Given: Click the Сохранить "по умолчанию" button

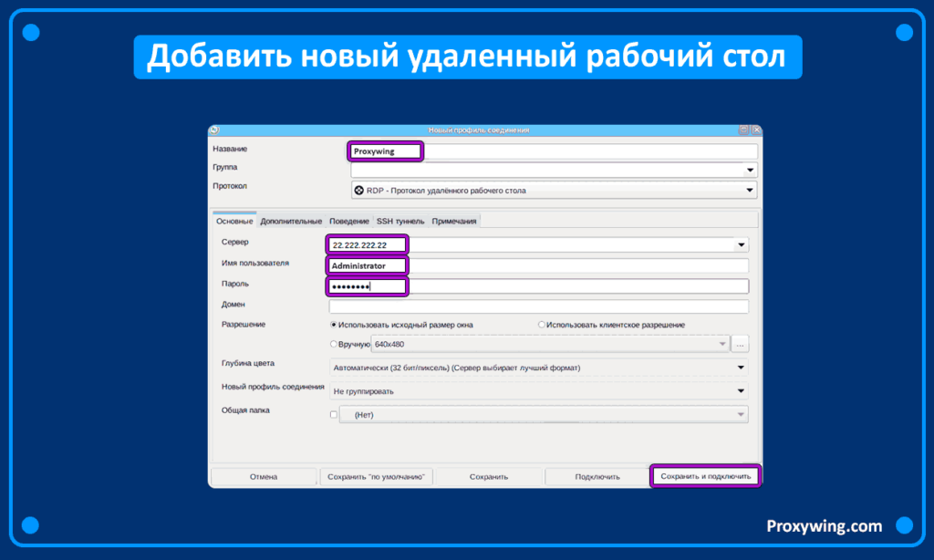Looking at the screenshot, I should pos(376,477).
